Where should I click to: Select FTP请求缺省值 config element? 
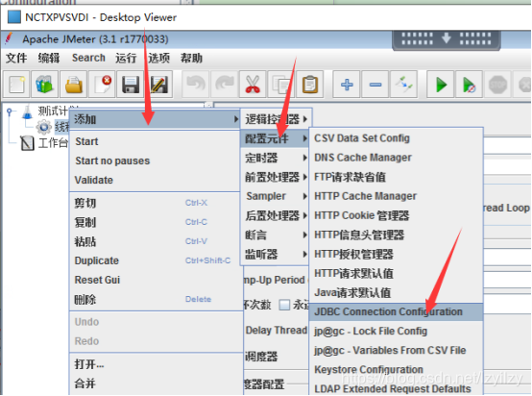pos(396,177)
